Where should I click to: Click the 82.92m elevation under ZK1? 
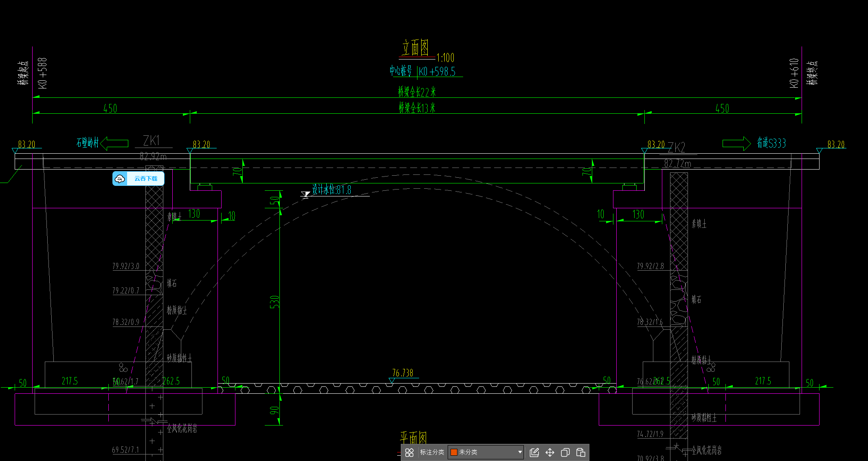[x=153, y=156]
